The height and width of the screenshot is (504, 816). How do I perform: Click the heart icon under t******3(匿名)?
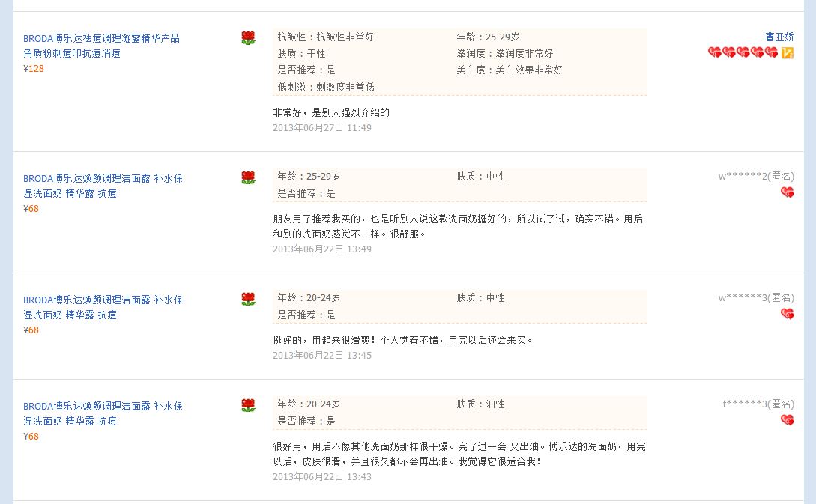pos(788,419)
